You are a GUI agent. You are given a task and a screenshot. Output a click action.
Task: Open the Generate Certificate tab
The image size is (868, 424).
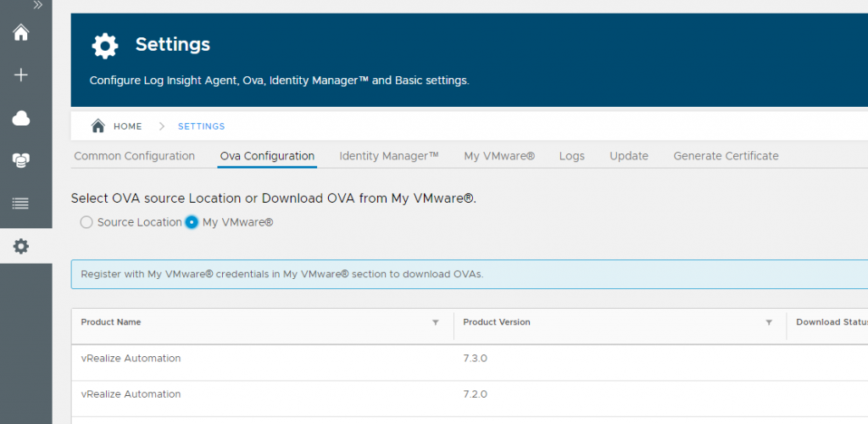[726, 156]
